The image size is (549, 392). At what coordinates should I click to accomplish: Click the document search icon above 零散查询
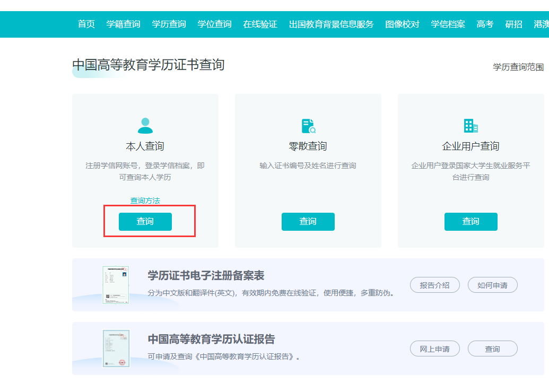click(x=308, y=125)
